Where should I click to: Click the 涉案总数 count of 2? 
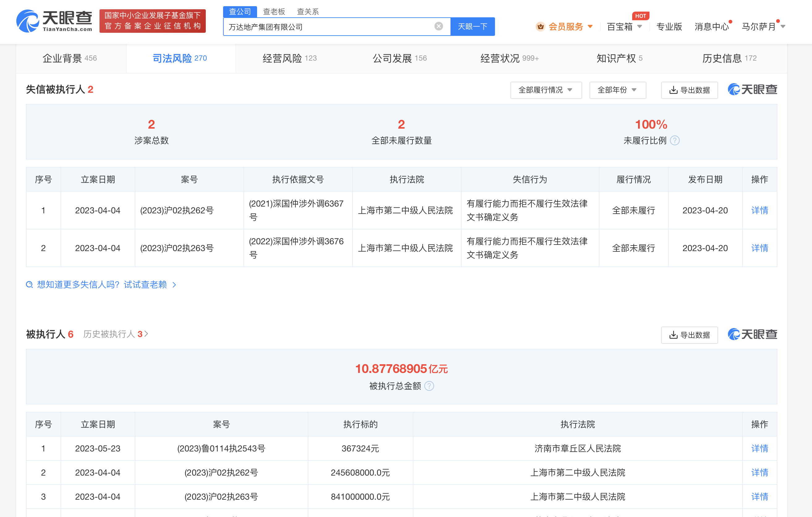pyautogui.click(x=151, y=124)
